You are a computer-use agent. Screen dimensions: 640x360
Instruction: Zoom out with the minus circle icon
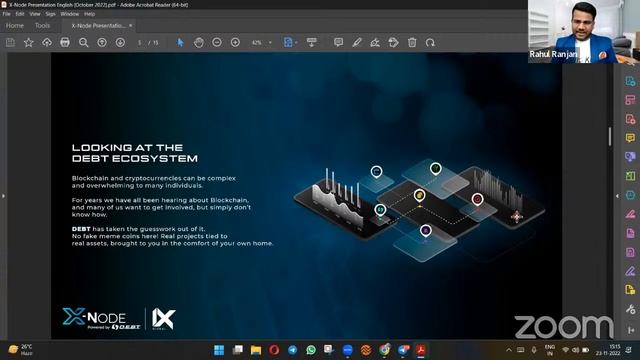[217, 42]
